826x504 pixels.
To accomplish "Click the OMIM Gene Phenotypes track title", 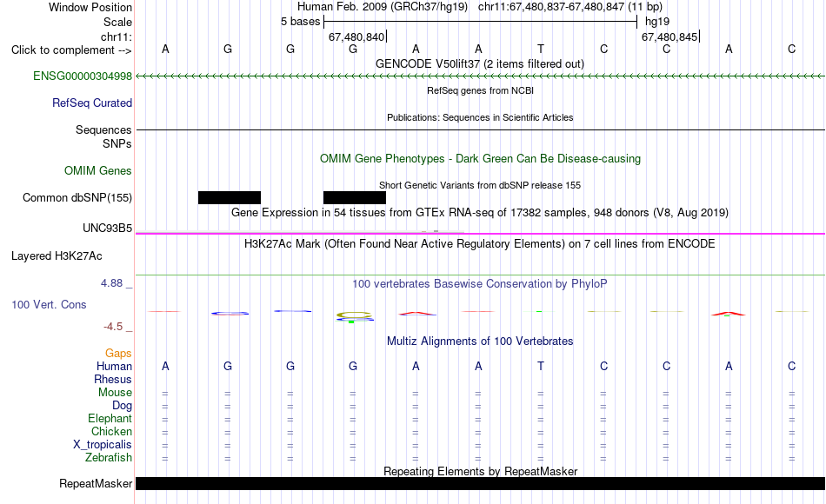I will point(480,158).
